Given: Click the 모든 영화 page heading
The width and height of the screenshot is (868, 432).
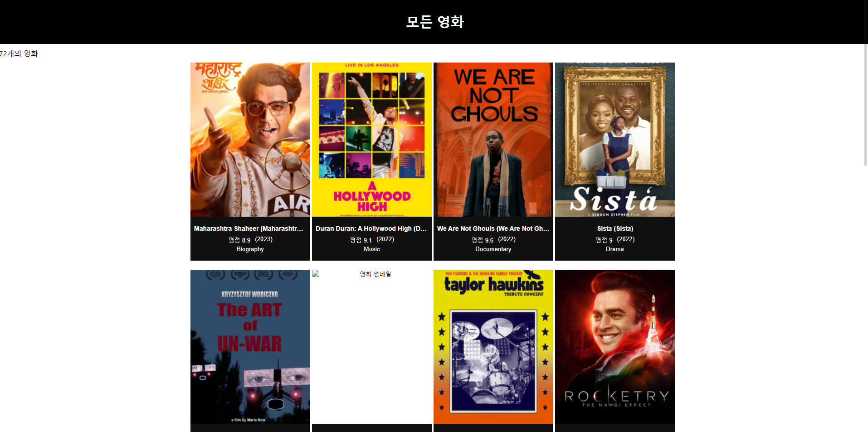Looking at the screenshot, I should 435,21.
